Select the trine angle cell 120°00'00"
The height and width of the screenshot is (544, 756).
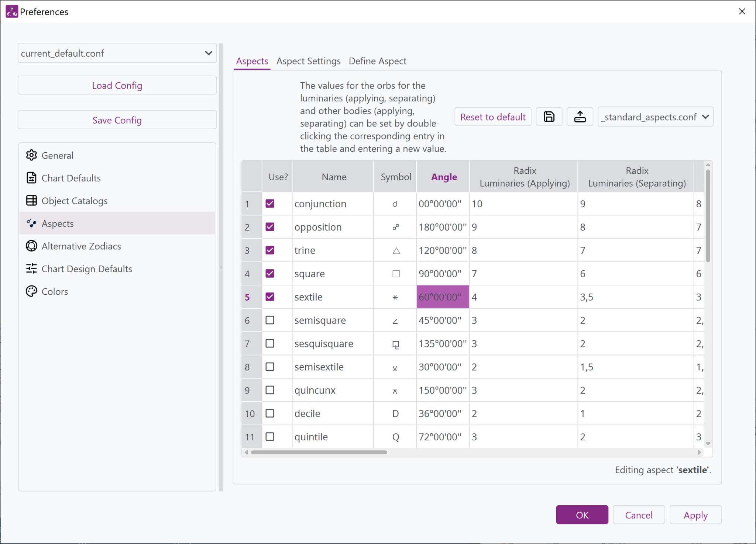point(442,250)
